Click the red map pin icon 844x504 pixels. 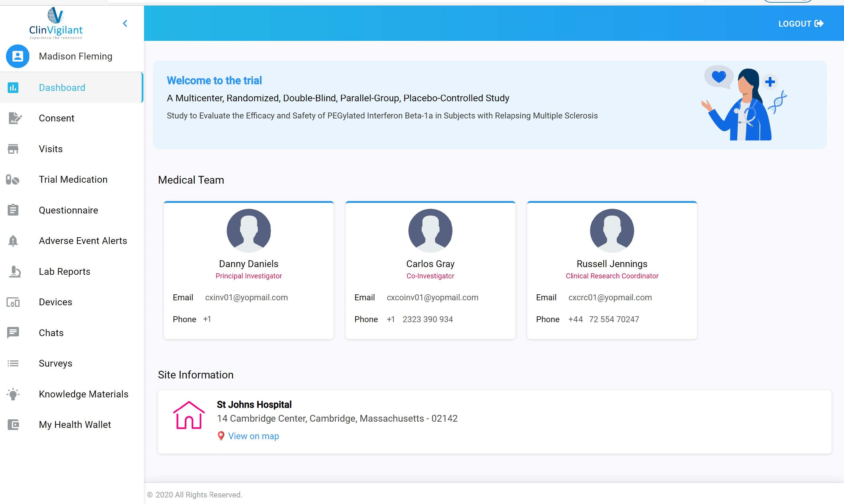[221, 436]
